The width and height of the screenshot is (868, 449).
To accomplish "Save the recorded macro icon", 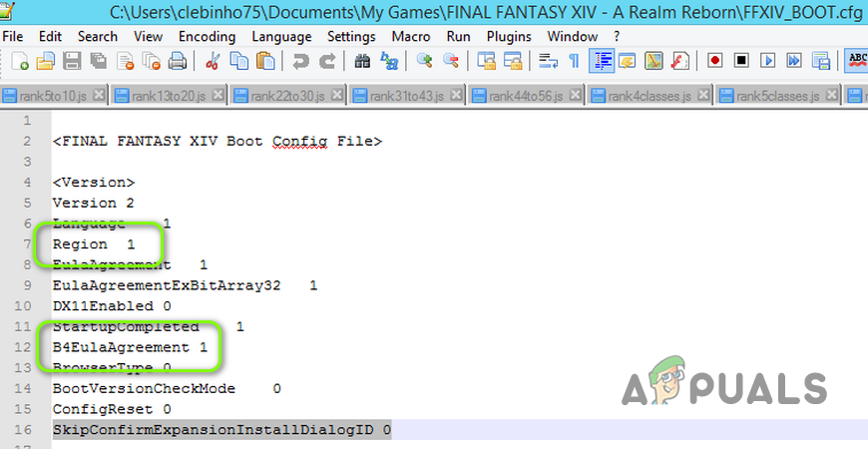I will tap(821, 61).
